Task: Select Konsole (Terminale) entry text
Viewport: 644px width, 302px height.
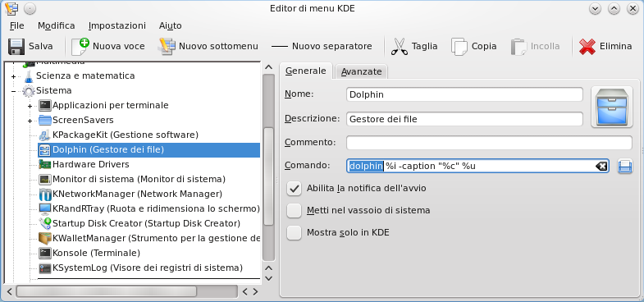Action: click(97, 253)
